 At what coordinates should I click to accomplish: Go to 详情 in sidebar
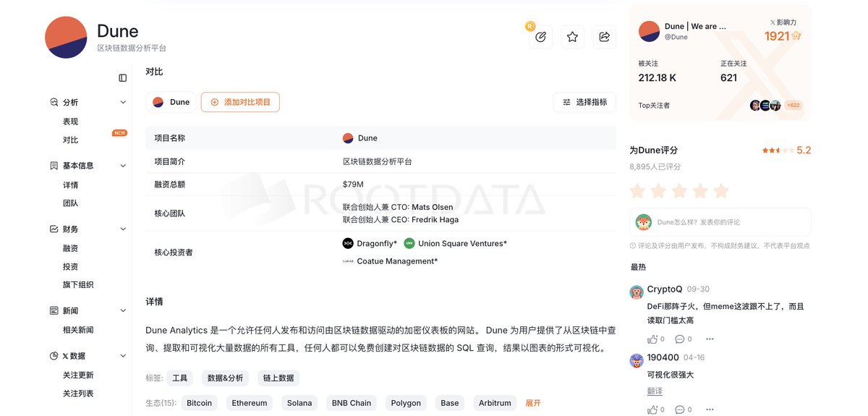pyautogui.click(x=70, y=185)
